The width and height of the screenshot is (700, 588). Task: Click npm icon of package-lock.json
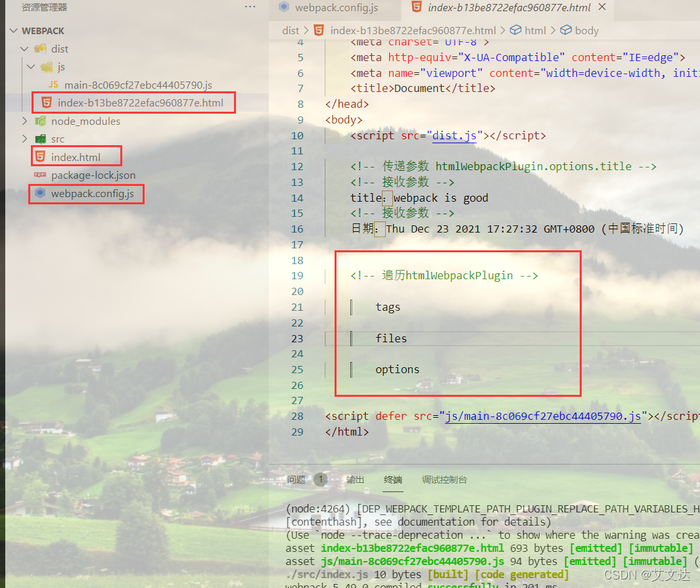(x=40, y=175)
